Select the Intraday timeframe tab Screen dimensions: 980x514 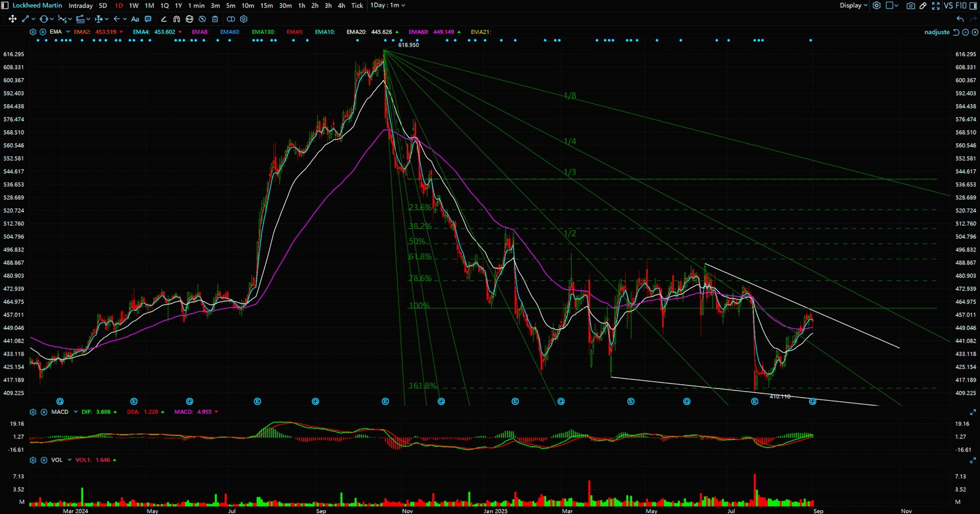(x=80, y=6)
